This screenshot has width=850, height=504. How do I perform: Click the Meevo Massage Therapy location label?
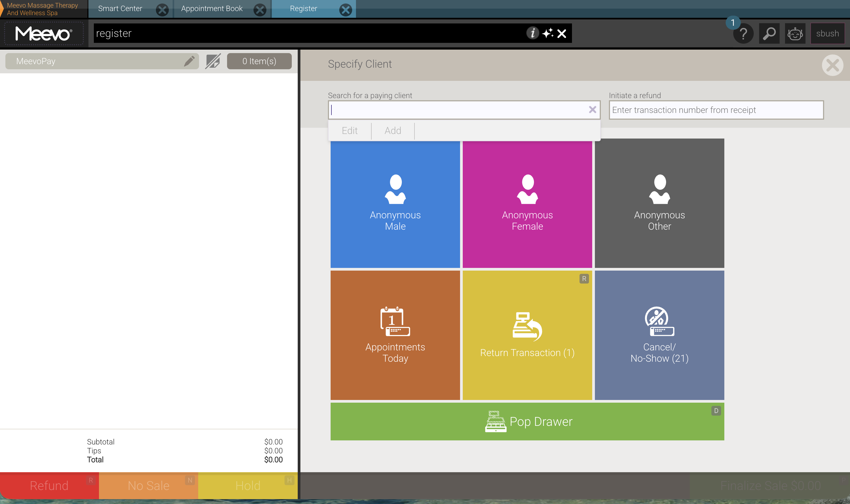coord(42,9)
